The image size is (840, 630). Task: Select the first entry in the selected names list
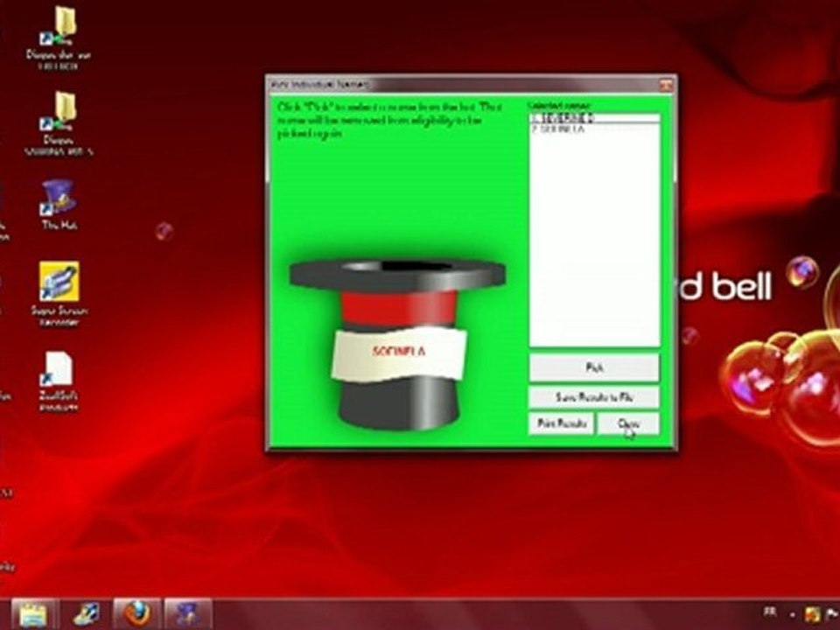point(595,118)
